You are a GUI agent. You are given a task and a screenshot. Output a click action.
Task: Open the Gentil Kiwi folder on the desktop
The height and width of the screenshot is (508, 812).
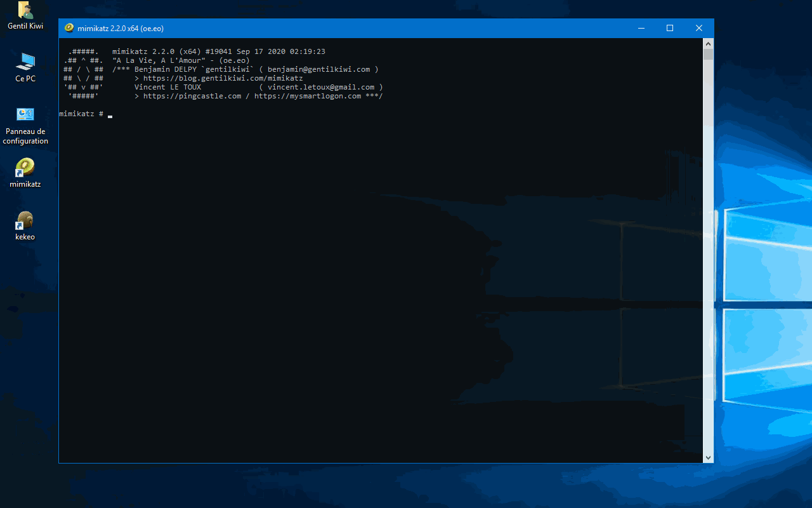pos(25,11)
